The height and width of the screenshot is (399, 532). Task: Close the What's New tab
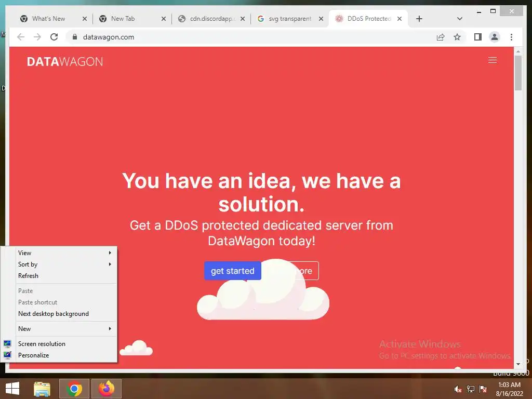85,19
